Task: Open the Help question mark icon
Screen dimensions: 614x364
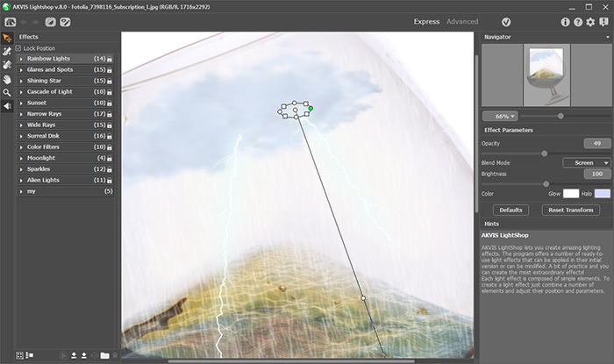Action: [578, 22]
